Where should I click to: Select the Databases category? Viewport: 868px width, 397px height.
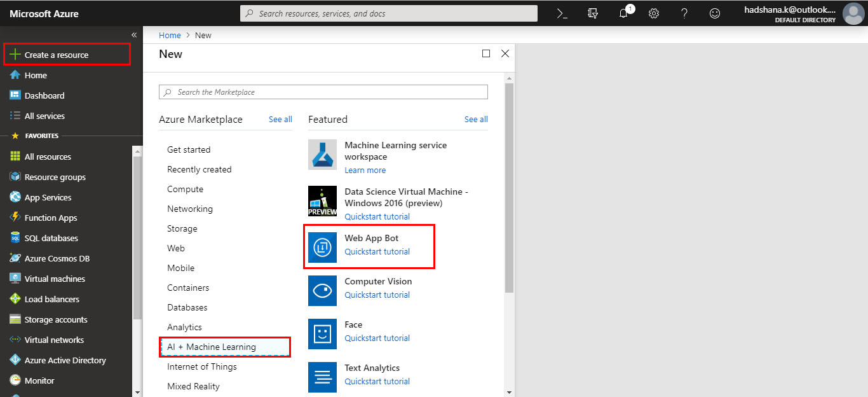pos(187,307)
